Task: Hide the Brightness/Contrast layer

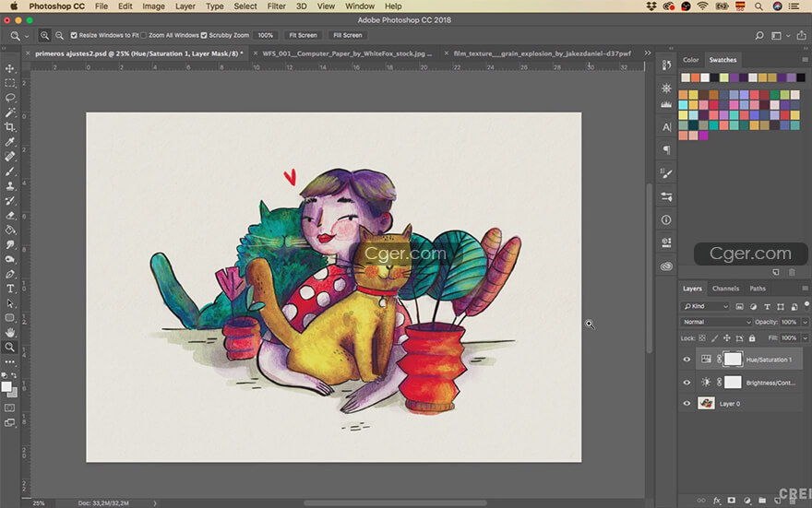Action: [x=687, y=383]
